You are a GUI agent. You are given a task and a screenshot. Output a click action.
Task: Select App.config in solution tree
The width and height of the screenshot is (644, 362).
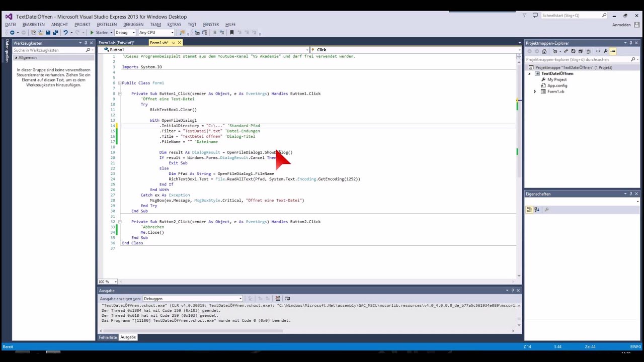tap(557, 85)
